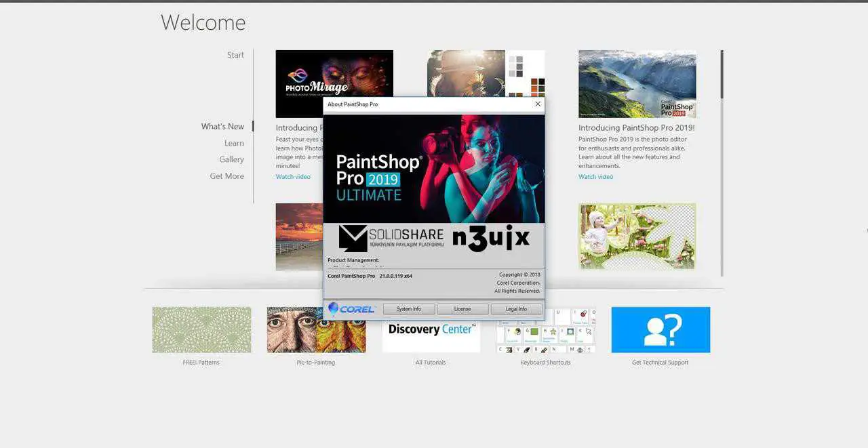Watch video for PaintShop Pro 2019 intro
This screenshot has height=448, width=868.
click(x=595, y=177)
